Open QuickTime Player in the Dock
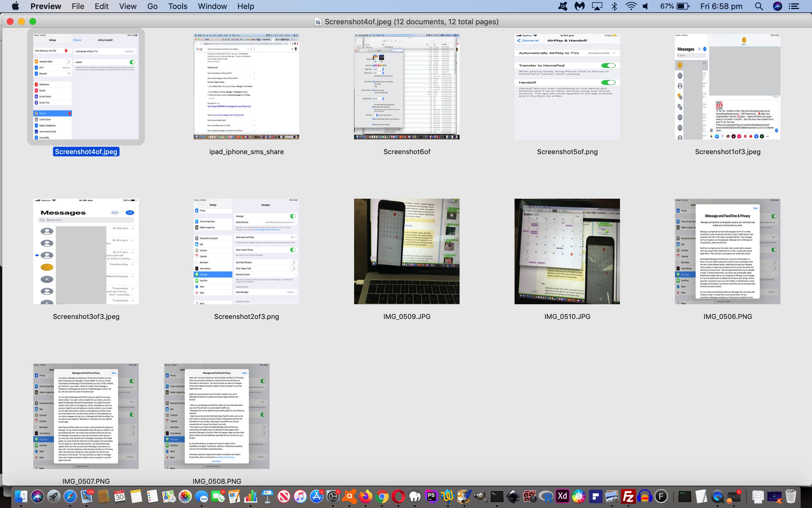This screenshot has height=508, width=812. pos(717,496)
